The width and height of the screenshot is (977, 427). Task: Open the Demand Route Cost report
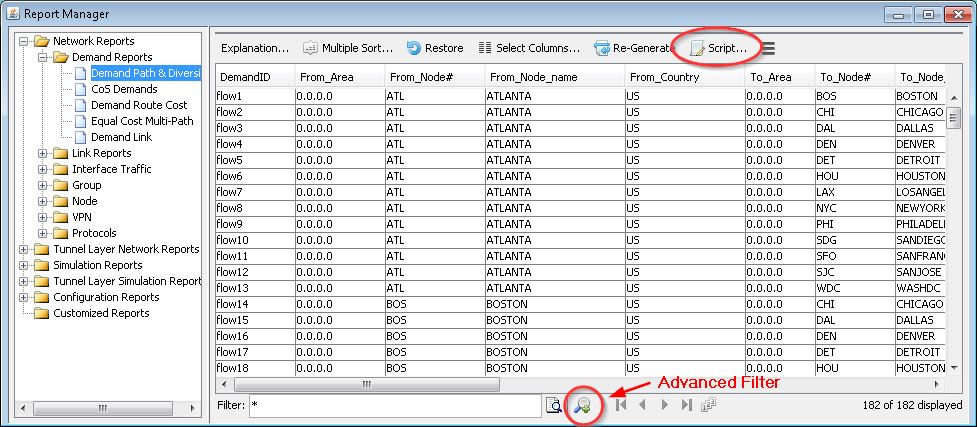tap(139, 105)
